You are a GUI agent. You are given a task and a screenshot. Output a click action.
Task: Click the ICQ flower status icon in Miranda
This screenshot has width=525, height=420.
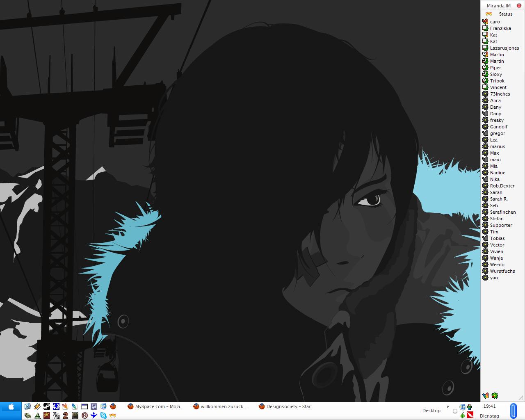495,395
